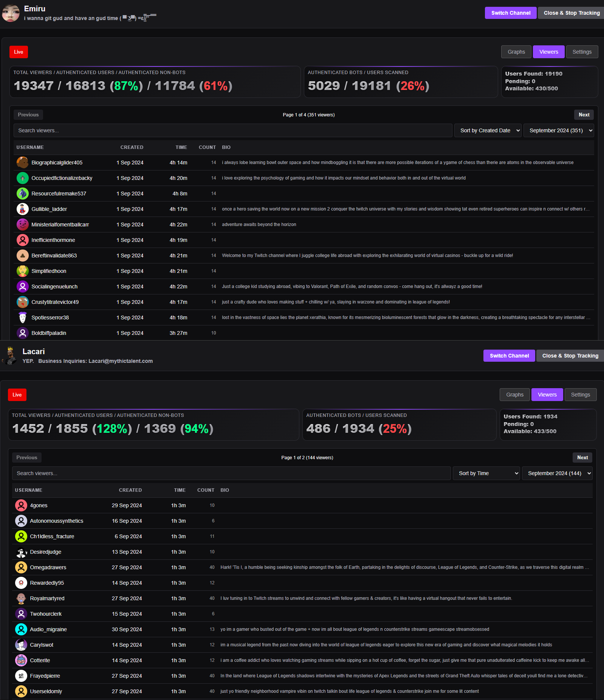Image resolution: width=604 pixels, height=700 pixels.
Task: Click Occupiedfictionalizebacky's avatar icon
Action: pyautogui.click(x=23, y=178)
